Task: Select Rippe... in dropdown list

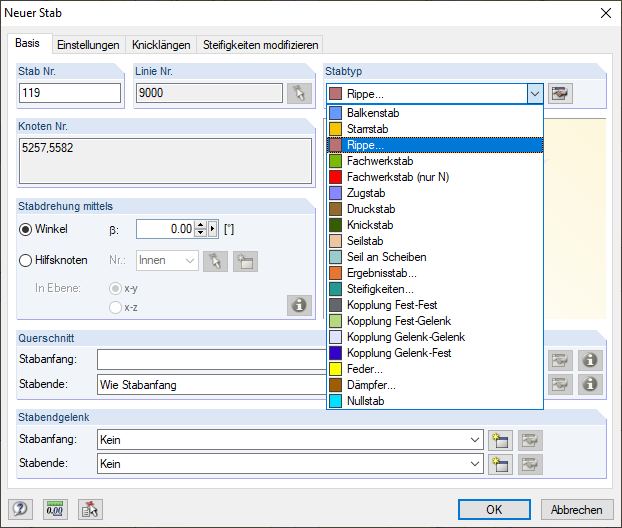Action: [435, 145]
